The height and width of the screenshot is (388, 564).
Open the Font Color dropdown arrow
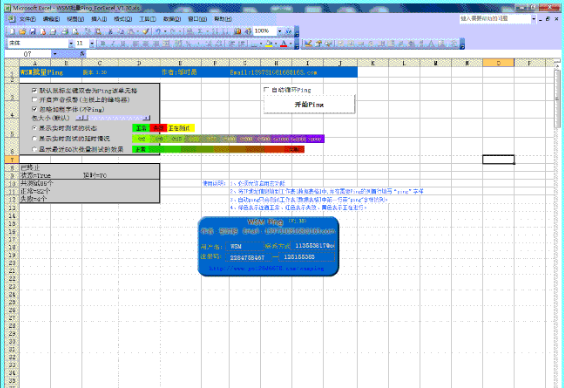coord(290,44)
